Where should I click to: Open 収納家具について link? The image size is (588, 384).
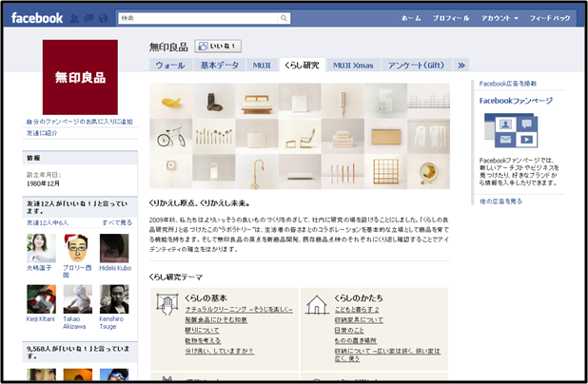[x=359, y=320]
